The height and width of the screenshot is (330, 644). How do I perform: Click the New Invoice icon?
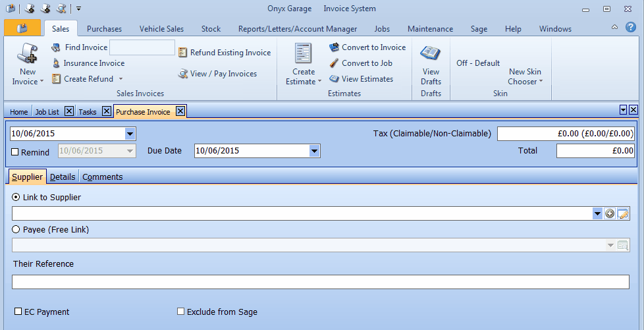[27, 54]
